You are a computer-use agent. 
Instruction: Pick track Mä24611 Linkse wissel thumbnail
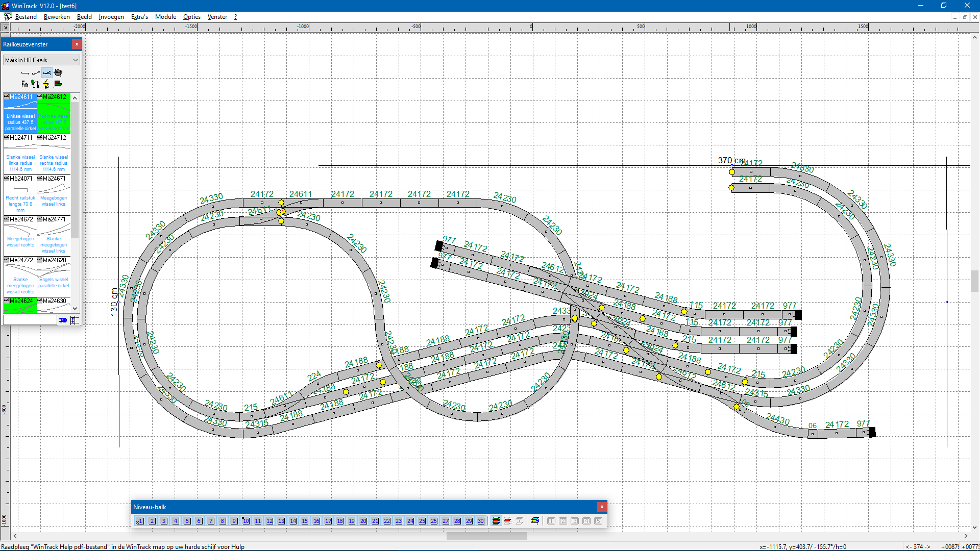20,113
